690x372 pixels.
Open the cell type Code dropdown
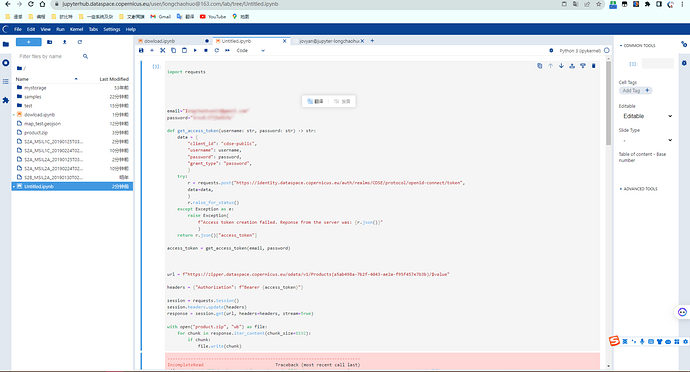251,51
